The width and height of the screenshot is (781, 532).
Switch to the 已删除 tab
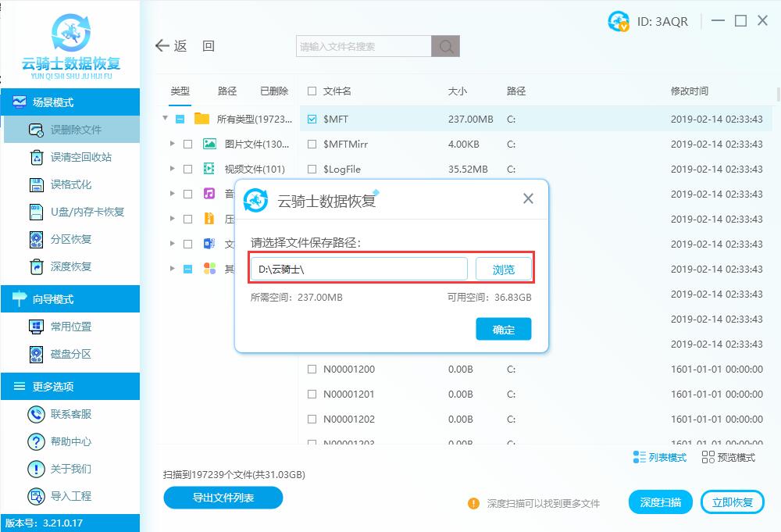click(274, 91)
